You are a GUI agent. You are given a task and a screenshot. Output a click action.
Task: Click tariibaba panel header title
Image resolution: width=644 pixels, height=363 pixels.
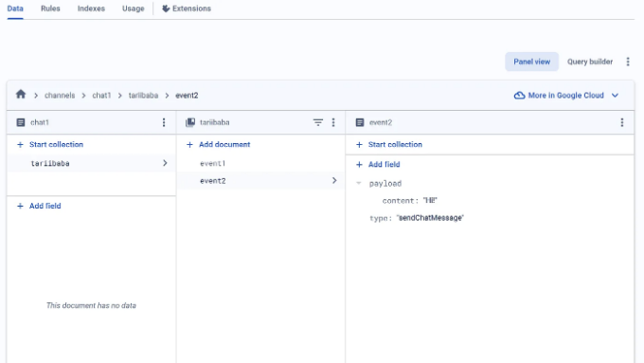click(215, 122)
